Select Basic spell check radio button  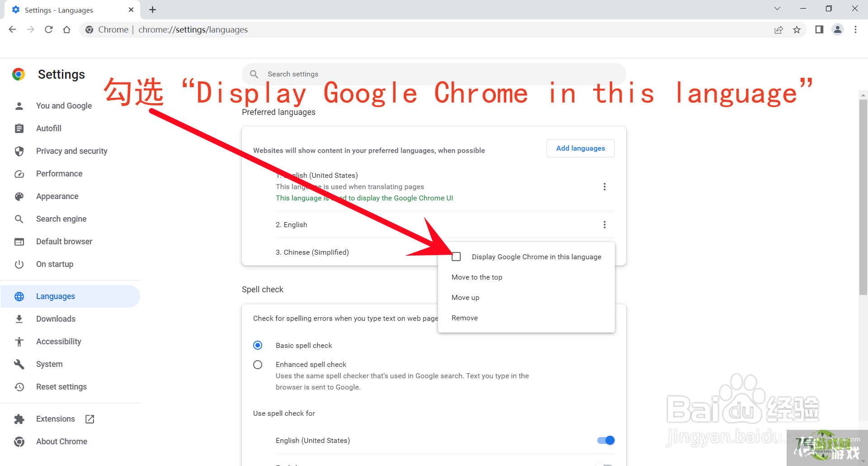click(258, 346)
